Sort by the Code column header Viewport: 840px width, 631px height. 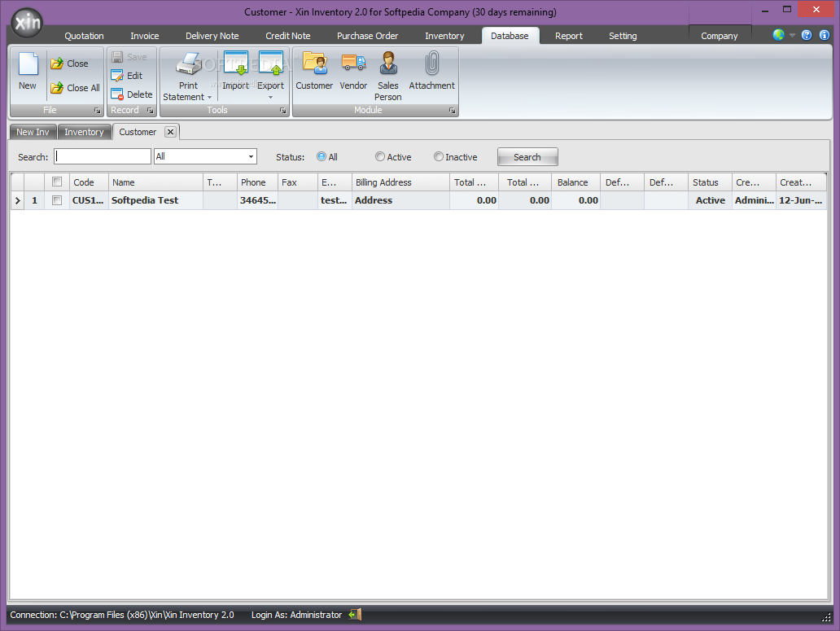(89, 182)
